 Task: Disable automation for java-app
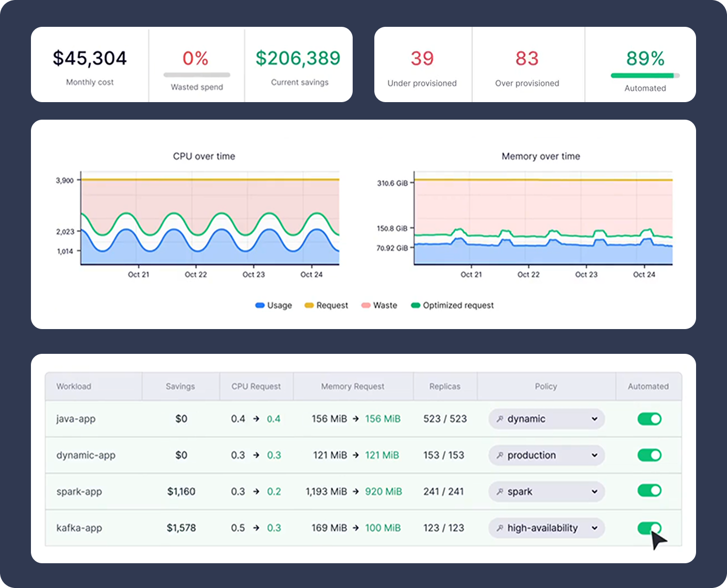[x=649, y=419]
